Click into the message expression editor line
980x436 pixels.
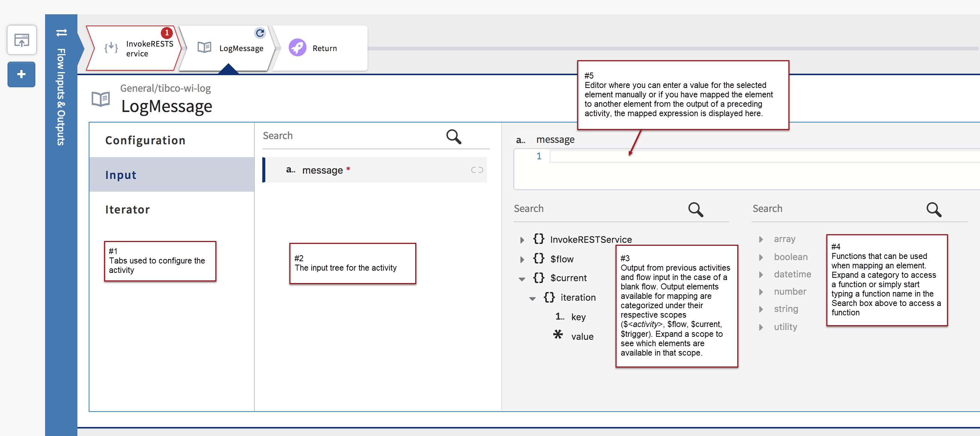723,156
